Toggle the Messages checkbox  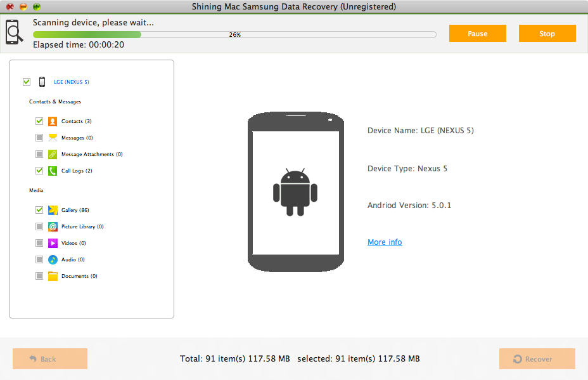pyautogui.click(x=39, y=138)
